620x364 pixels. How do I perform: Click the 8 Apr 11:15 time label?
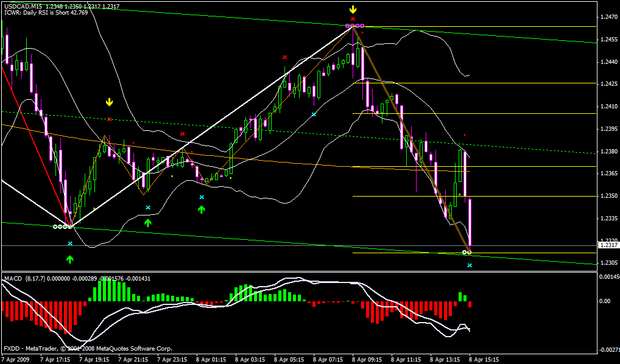(406, 360)
